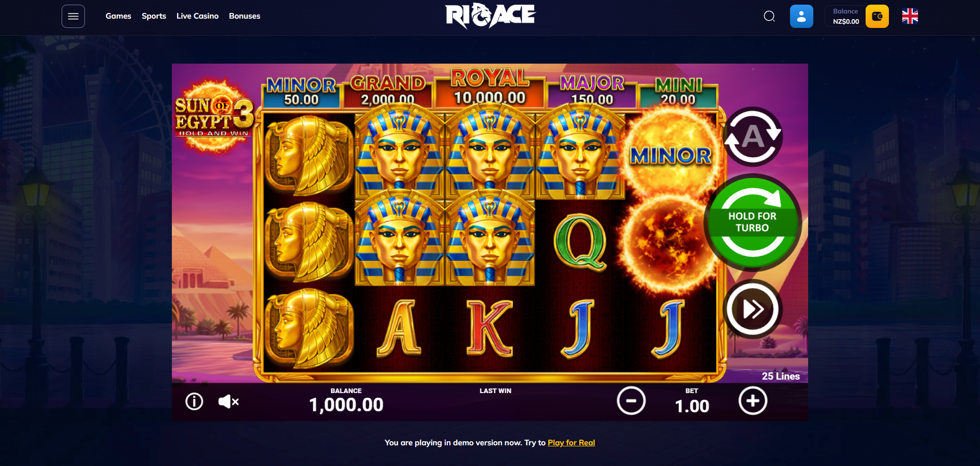The image size is (980, 466).
Task: Click the RioAce logo
Action: point(490,16)
